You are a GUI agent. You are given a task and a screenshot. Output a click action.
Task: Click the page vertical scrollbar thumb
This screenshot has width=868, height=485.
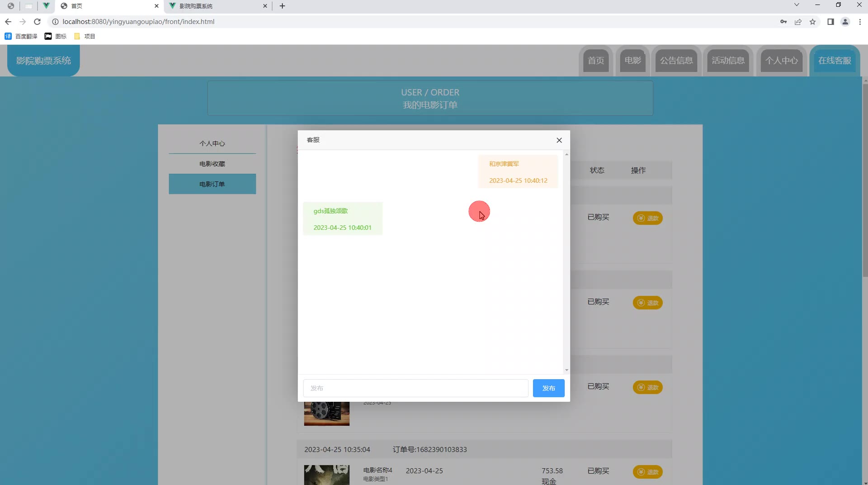(x=865, y=180)
